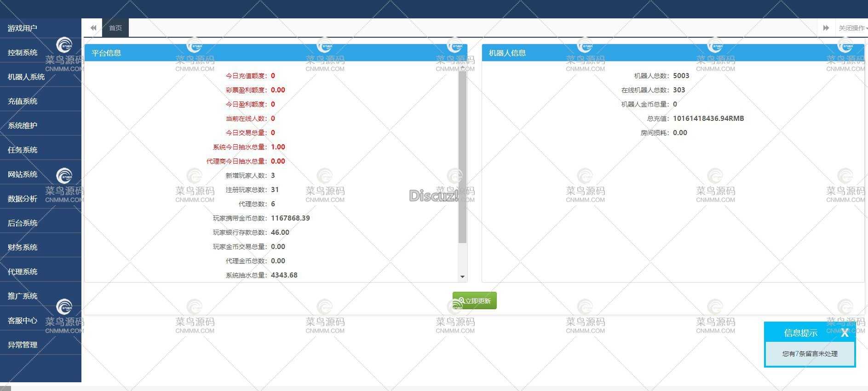This screenshot has width=868, height=391.
Task: Open 机器人系统 in the sidebar
Action: pyautogui.click(x=26, y=77)
